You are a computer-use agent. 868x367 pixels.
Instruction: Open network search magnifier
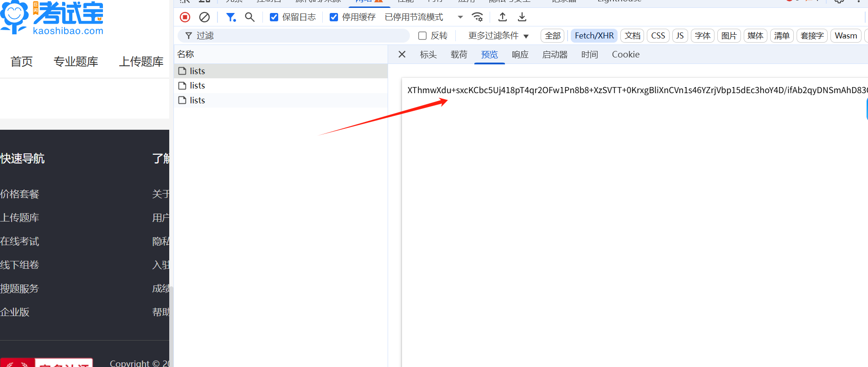pyautogui.click(x=250, y=17)
